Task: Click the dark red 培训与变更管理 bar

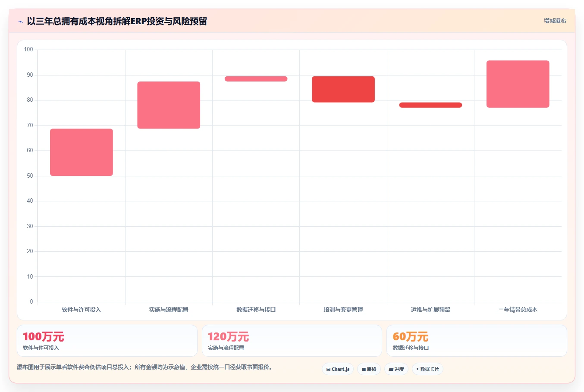Action: [x=343, y=89]
